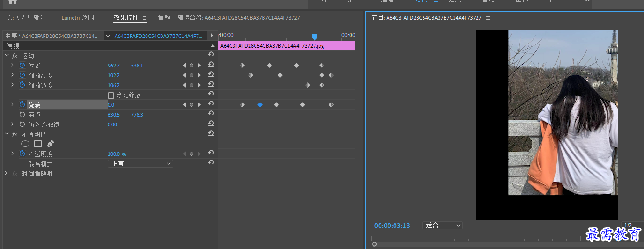Viewport: 644px width, 249px height.
Task: Toggle the fx switch for 时间重映射
Action: pos(15,174)
